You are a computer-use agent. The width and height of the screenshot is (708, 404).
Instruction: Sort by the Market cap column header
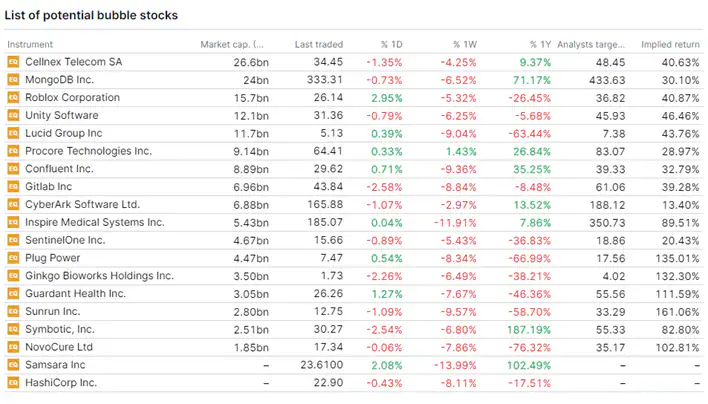pyautogui.click(x=232, y=44)
